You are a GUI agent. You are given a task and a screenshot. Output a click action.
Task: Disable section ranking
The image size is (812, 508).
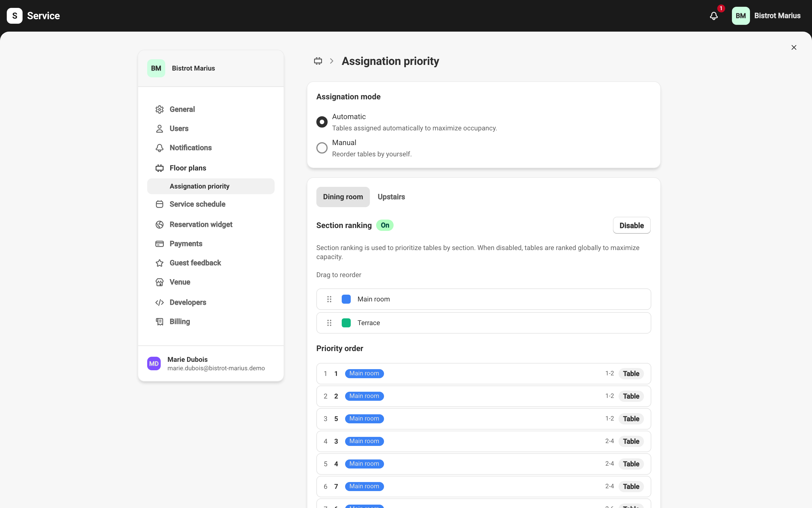(x=632, y=225)
